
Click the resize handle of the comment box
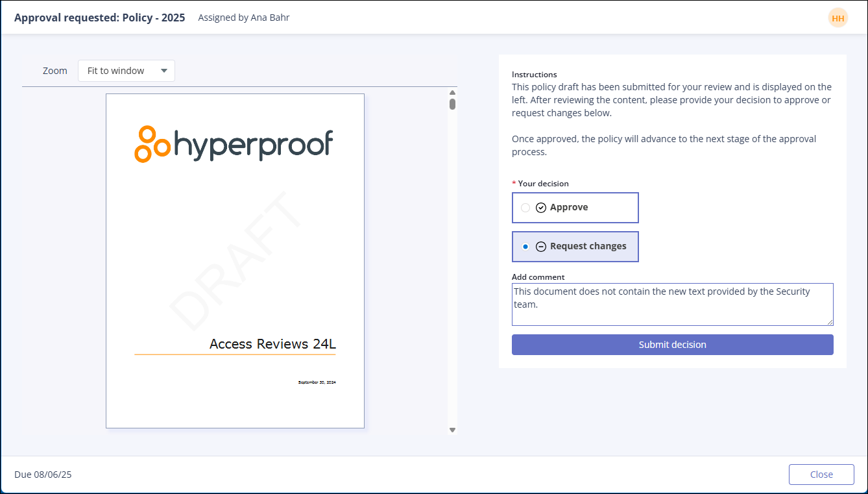829,321
